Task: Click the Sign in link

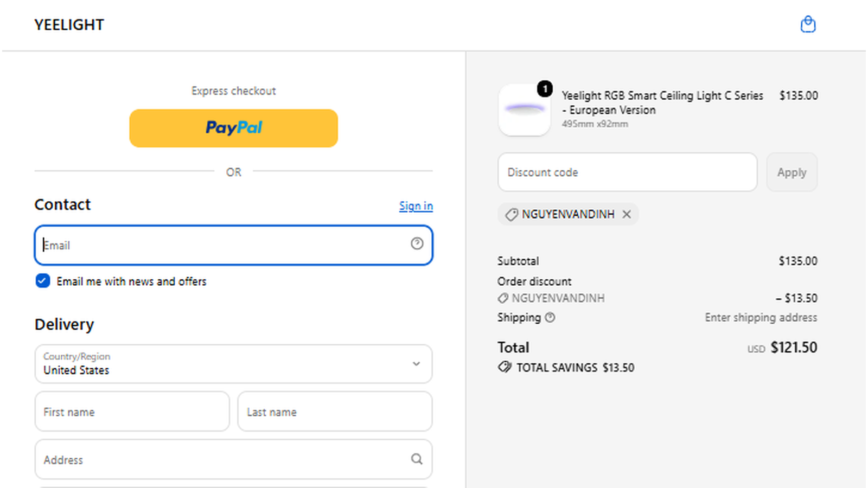Action: click(x=416, y=206)
